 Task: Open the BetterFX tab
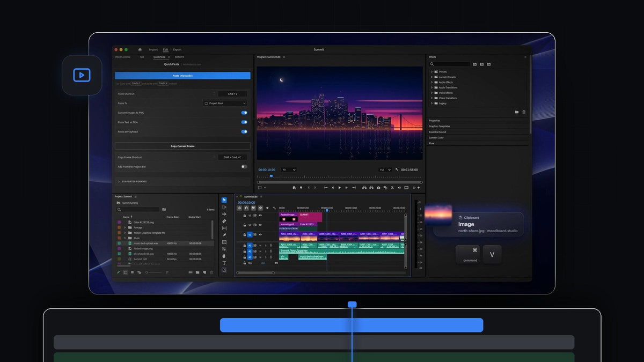pyautogui.click(x=179, y=57)
